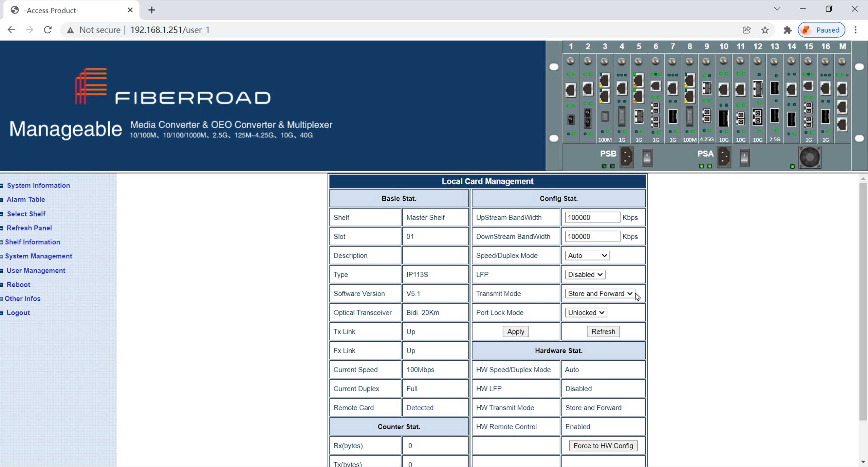Click the PSA power switch
This screenshot has height=467, width=868.
coord(744,158)
